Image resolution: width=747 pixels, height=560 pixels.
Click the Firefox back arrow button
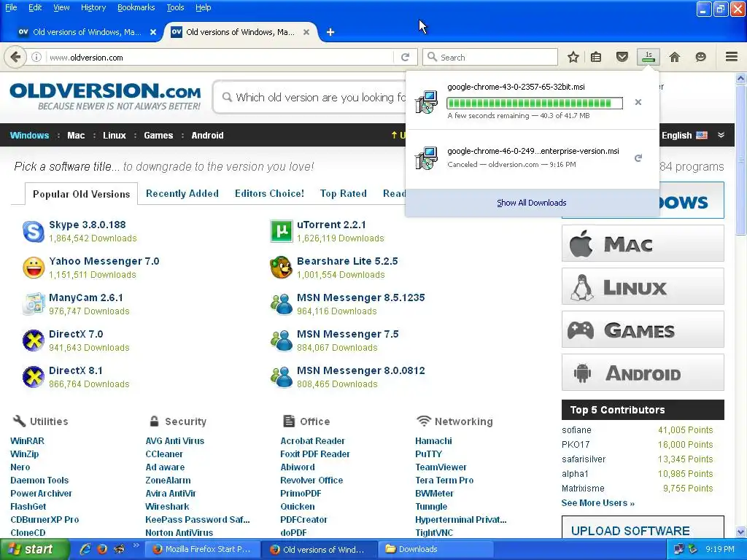point(15,57)
